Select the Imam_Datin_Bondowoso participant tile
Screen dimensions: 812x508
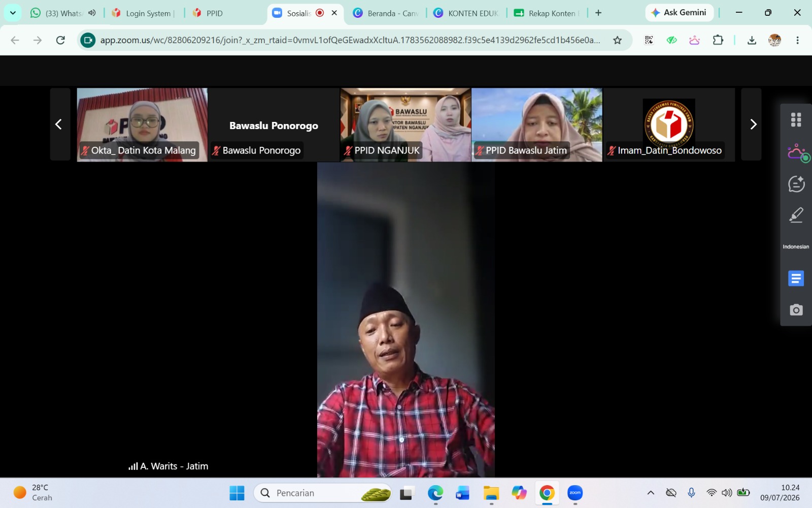click(669, 125)
